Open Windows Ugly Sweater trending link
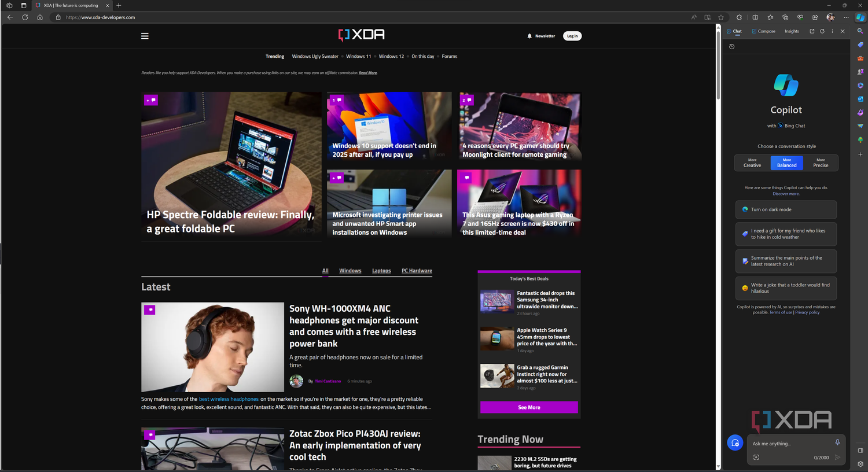The height and width of the screenshot is (472, 868). pos(315,56)
